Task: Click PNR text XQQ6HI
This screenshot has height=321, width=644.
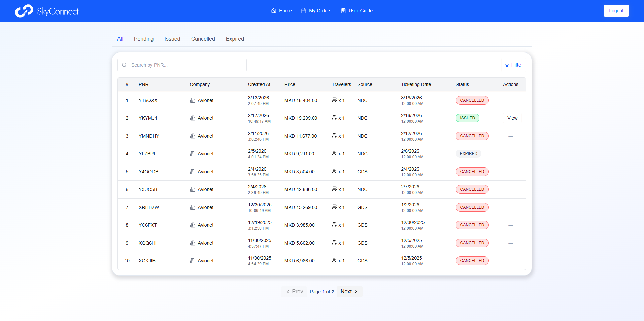Action: pos(147,243)
